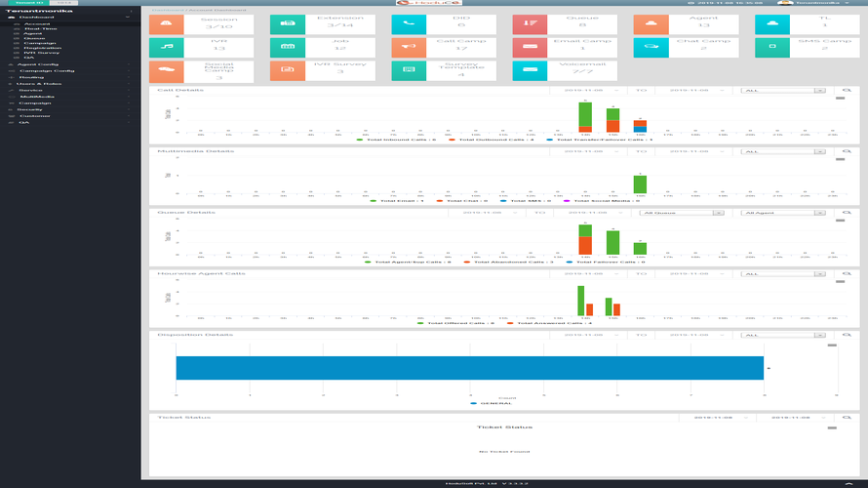Click the Call Details search magnifier icon
Screen dimensions: 868x488
[x=847, y=90]
